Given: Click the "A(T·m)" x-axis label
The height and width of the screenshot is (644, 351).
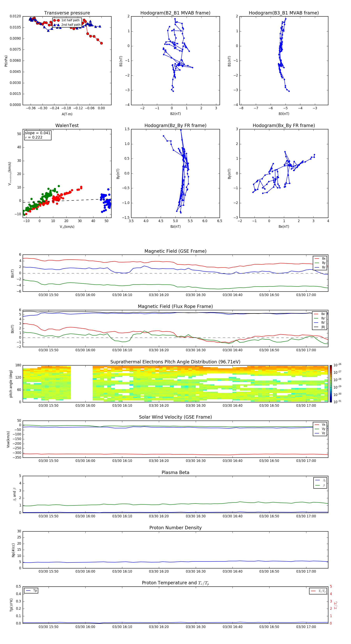Looking at the screenshot, I should tap(67, 114).
